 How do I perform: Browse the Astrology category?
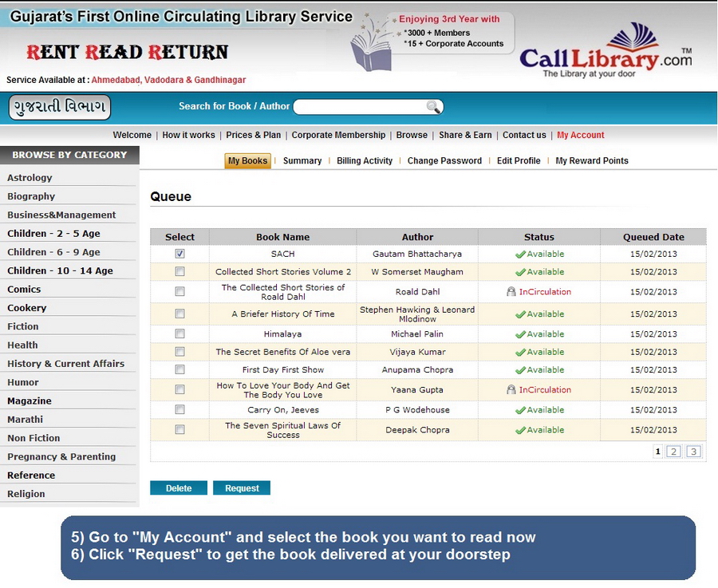click(x=30, y=178)
